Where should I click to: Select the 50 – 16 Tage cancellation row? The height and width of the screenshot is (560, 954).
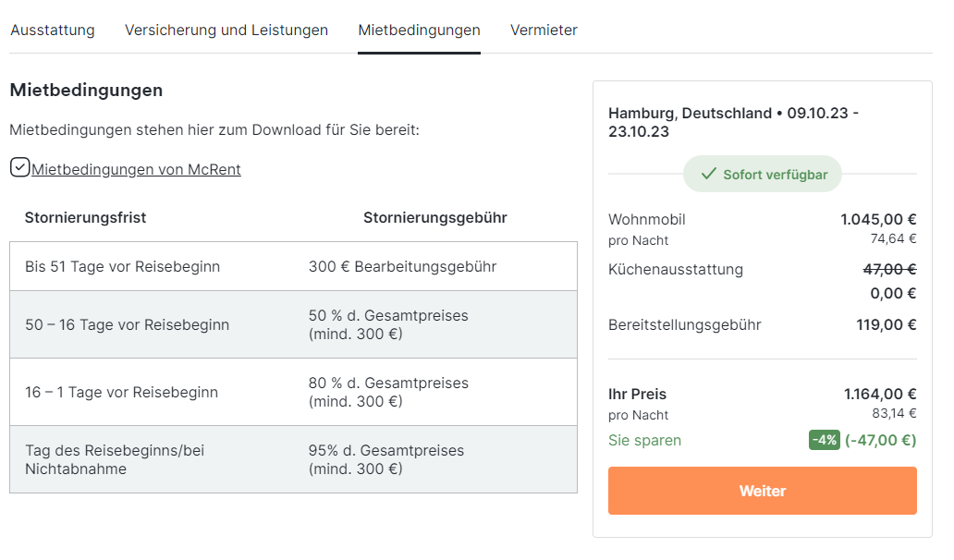point(293,324)
